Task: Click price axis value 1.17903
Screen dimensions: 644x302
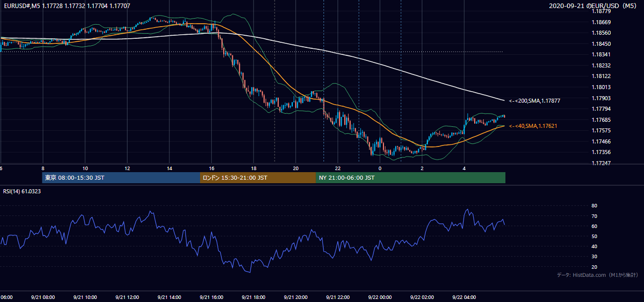Action: [x=601, y=98]
